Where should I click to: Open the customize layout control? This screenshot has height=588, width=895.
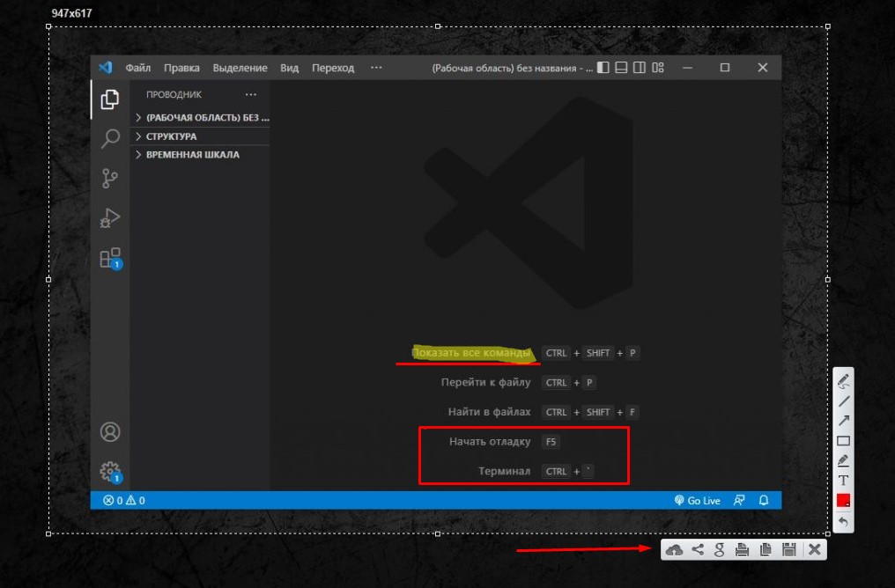pyautogui.click(x=658, y=67)
